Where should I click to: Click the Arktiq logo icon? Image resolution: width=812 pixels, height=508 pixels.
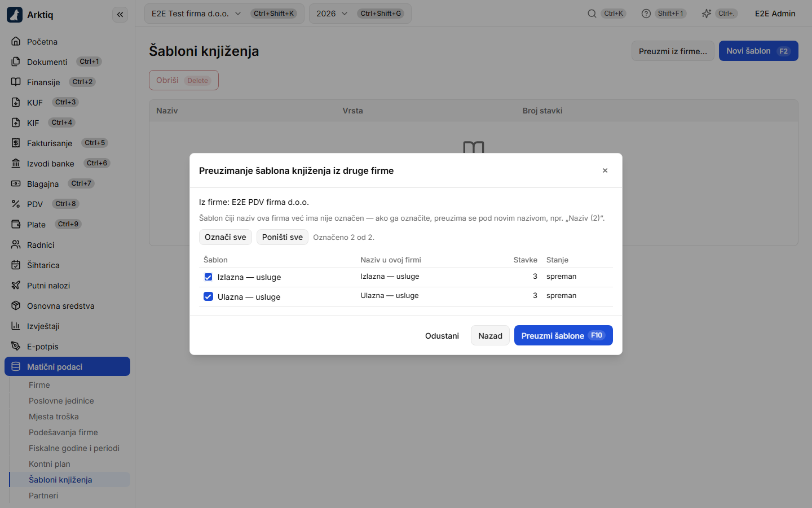(x=15, y=15)
